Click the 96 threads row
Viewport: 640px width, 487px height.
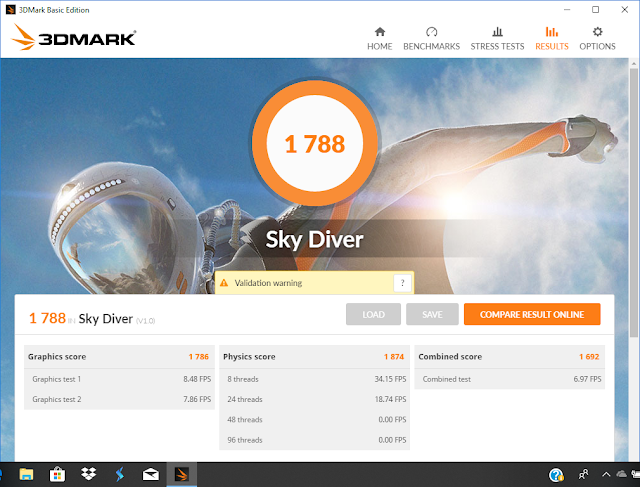(x=314, y=440)
